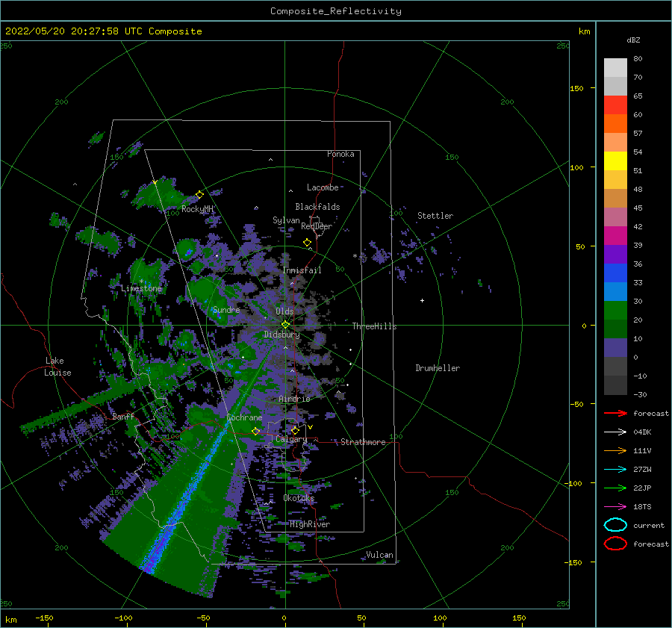672x628 pixels.
Task: Click the magenta 18TS arrow icon
Action: [615, 507]
